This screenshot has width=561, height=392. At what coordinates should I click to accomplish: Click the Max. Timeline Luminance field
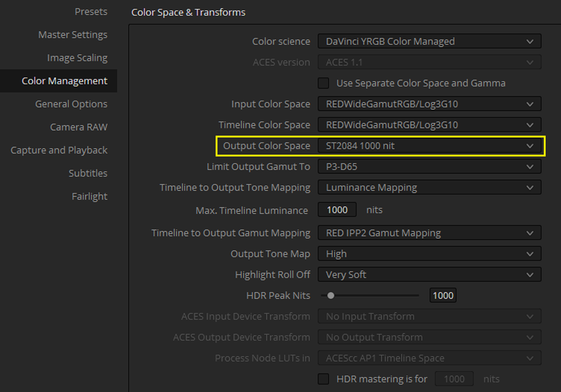(337, 210)
